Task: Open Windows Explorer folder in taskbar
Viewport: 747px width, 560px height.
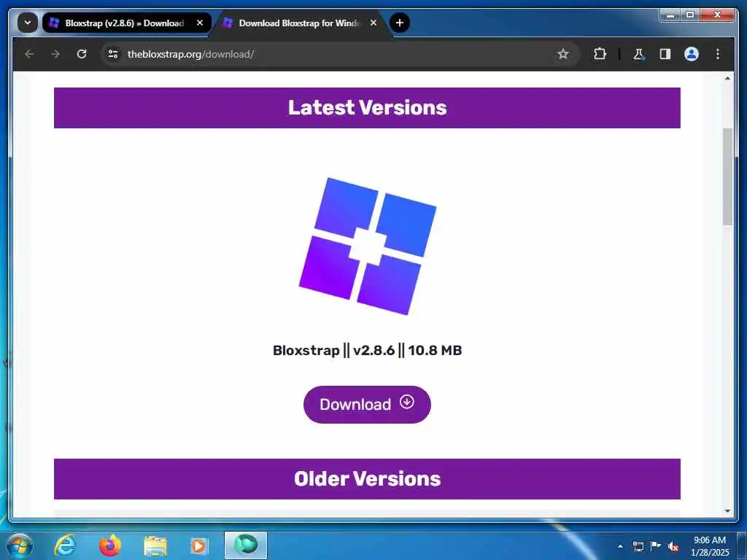Action: [155, 545]
